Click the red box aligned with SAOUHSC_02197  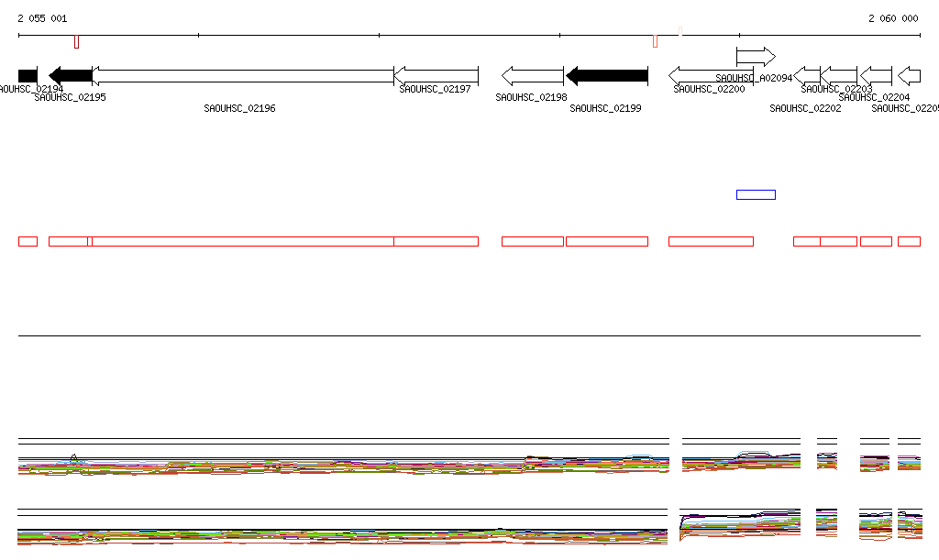tap(436, 242)
